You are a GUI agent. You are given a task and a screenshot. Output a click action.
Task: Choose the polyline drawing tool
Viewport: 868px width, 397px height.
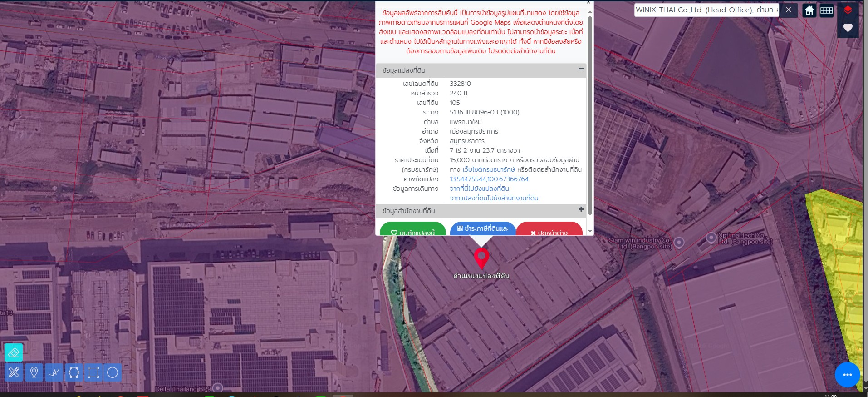click(x=54, y=373)
